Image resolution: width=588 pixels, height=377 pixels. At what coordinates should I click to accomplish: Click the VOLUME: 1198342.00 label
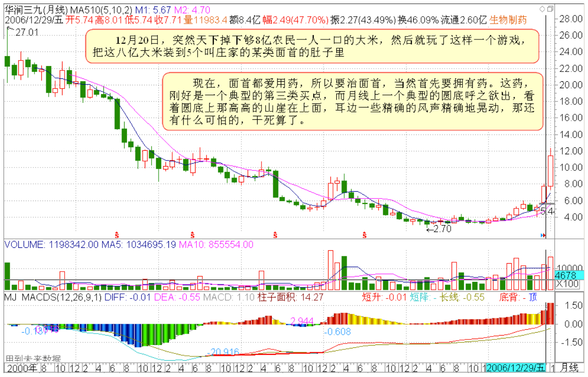51,244
